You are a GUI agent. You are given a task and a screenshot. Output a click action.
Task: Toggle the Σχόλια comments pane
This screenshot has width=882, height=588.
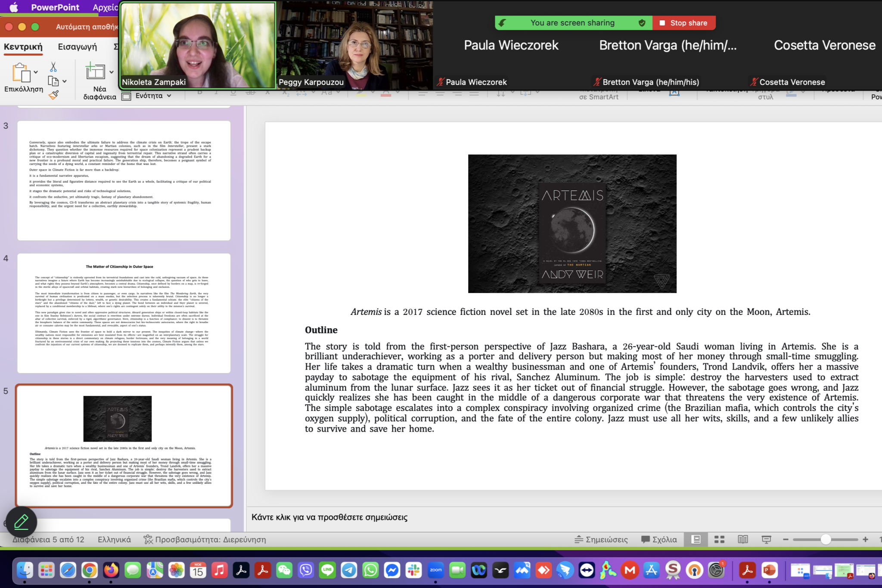(659, 539)
